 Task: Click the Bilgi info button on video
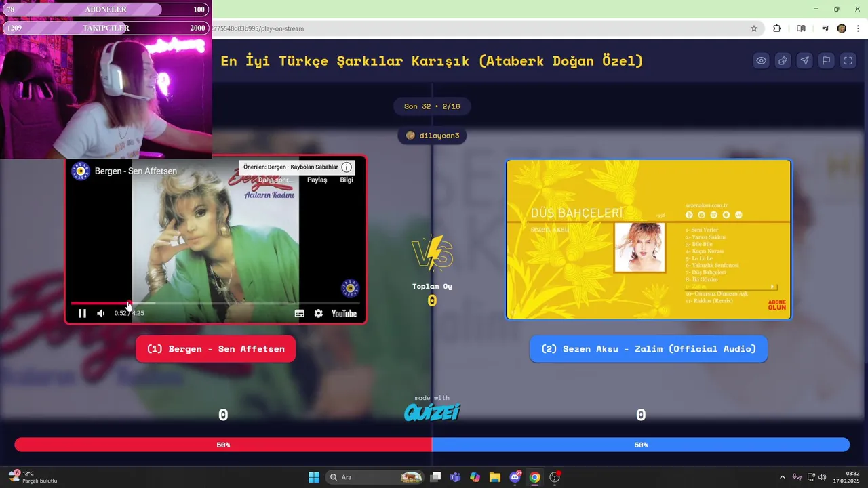click(x=347, y=180)
